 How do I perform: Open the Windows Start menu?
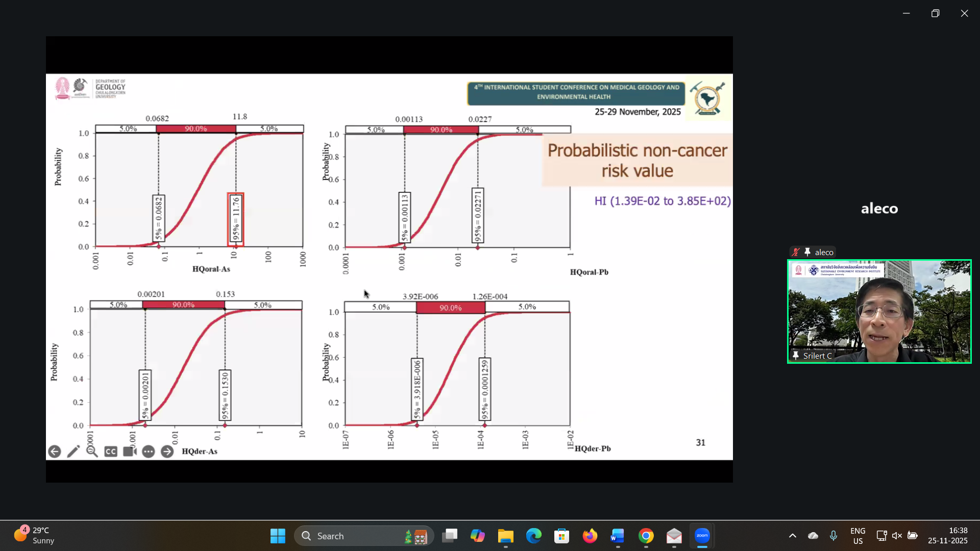pyautogui.click(x=278, y=536)
